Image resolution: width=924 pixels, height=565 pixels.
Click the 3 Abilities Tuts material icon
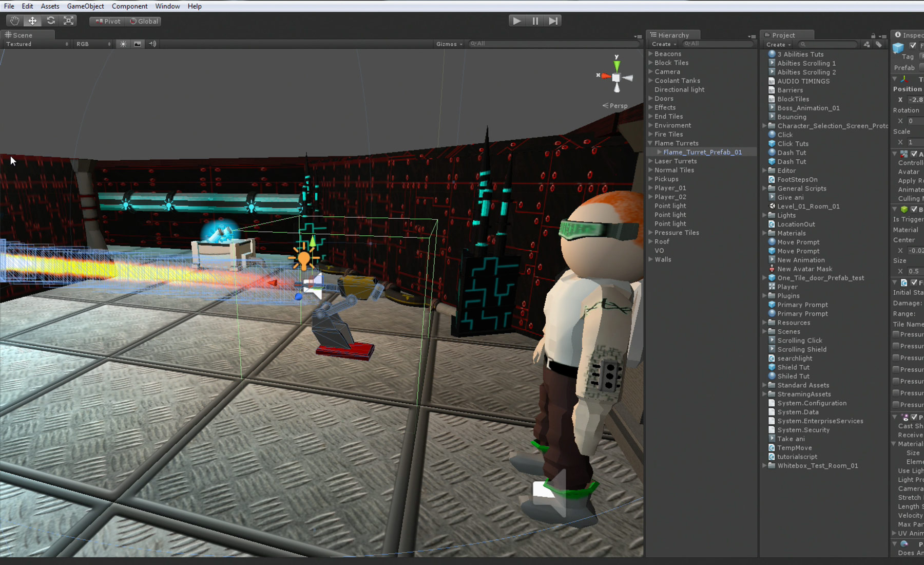772,54
